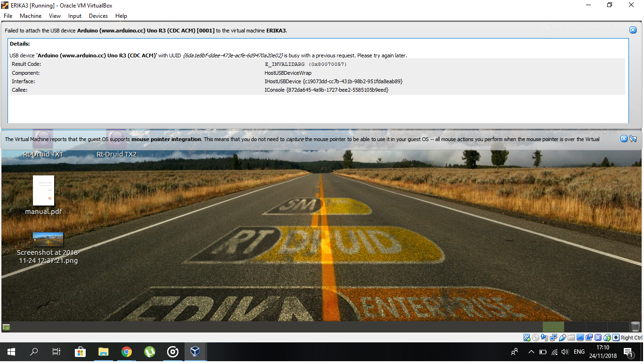Screen dimensions: 644x364
Task: Launch Microsoft Store from taskbar
Action: [x=80, y=352]
